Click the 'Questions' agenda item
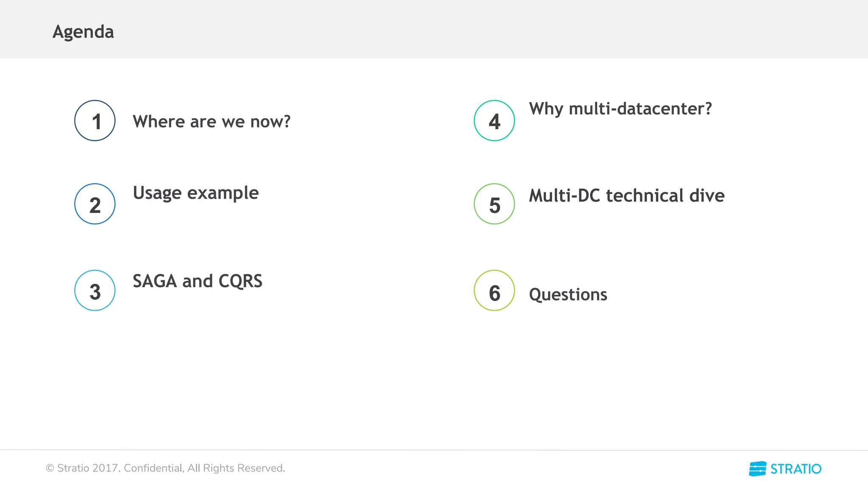Screen dimensions: 868x488 [568, 294]
